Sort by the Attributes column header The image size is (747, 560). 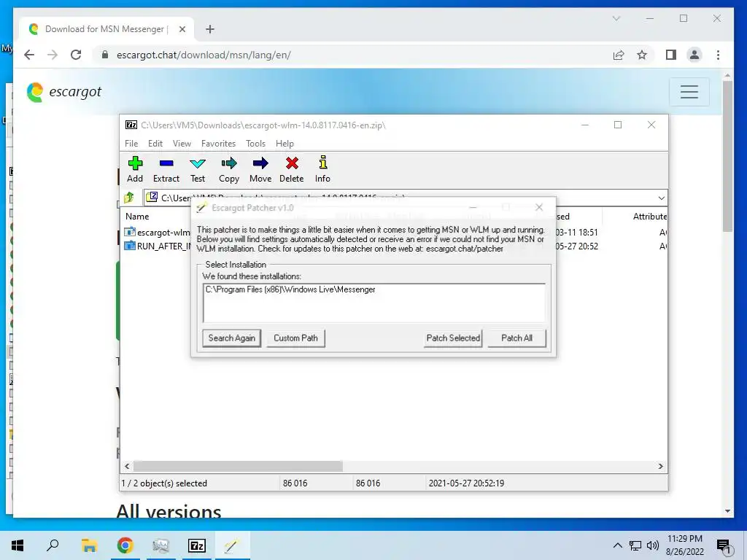click(649, 216)
